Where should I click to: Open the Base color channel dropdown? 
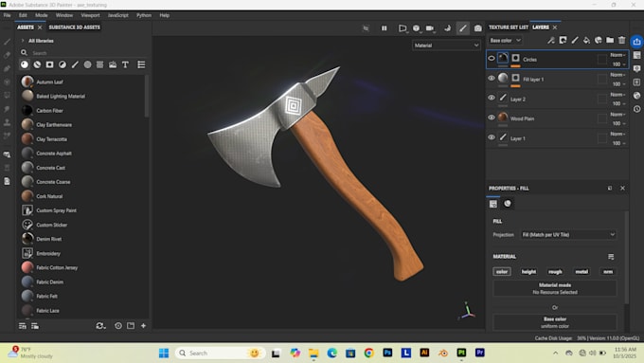pos(505,41)
